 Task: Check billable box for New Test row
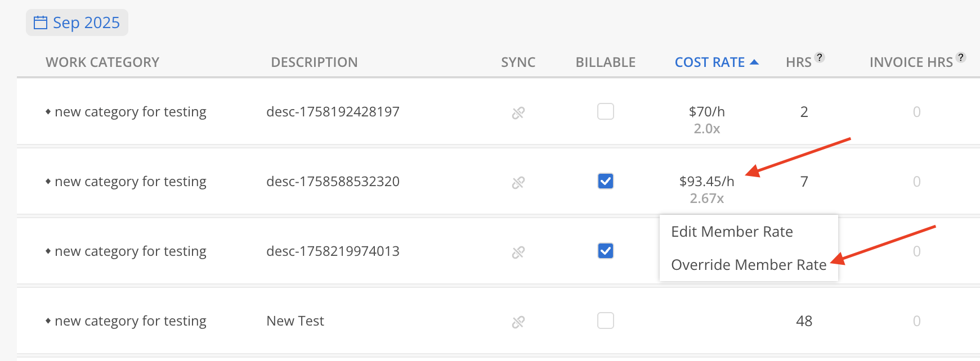tap(605, 321)
